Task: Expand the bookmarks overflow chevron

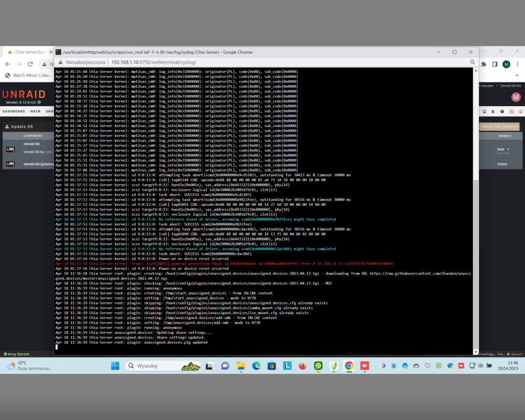Action: (517, 76)
